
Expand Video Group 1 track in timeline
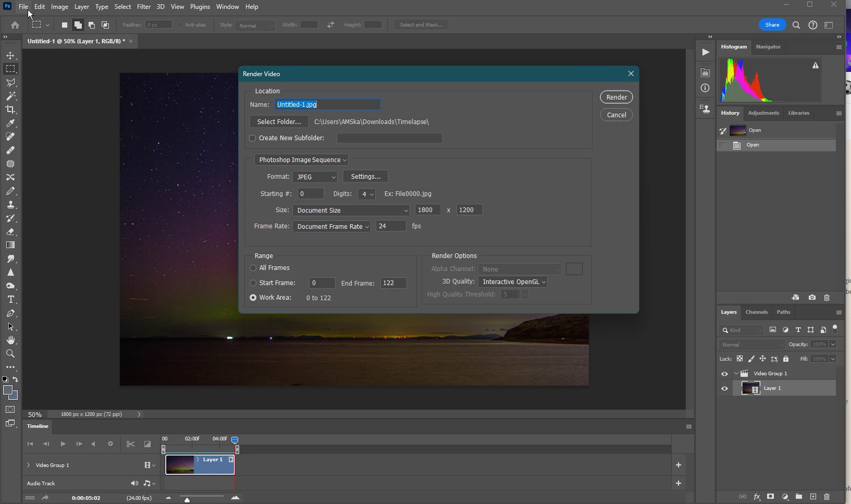(x=29, y=465)
